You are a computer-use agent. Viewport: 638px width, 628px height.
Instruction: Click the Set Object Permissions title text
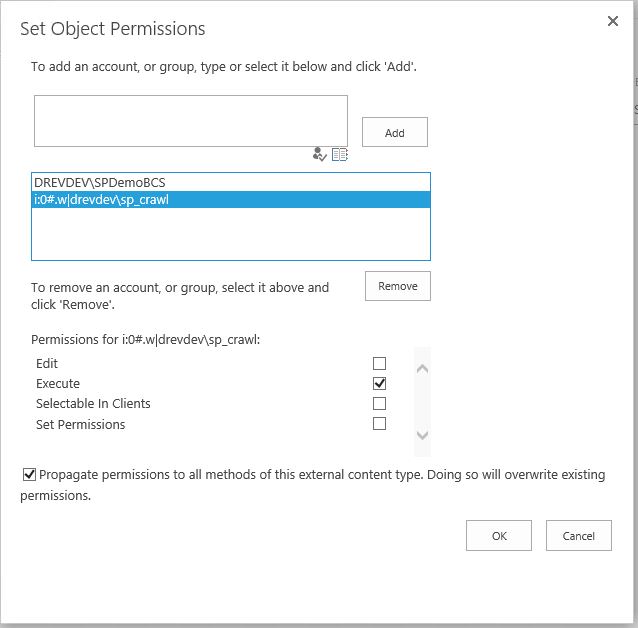coord(113,29)
